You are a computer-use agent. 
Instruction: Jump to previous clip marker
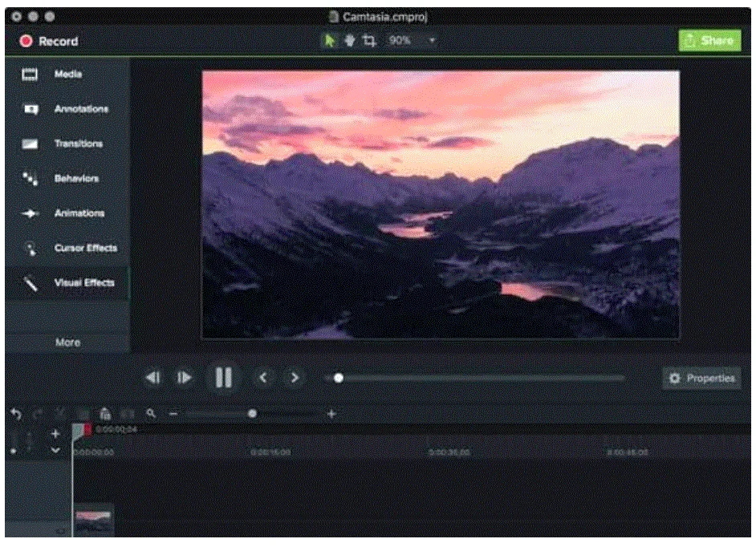coord(263,378)
